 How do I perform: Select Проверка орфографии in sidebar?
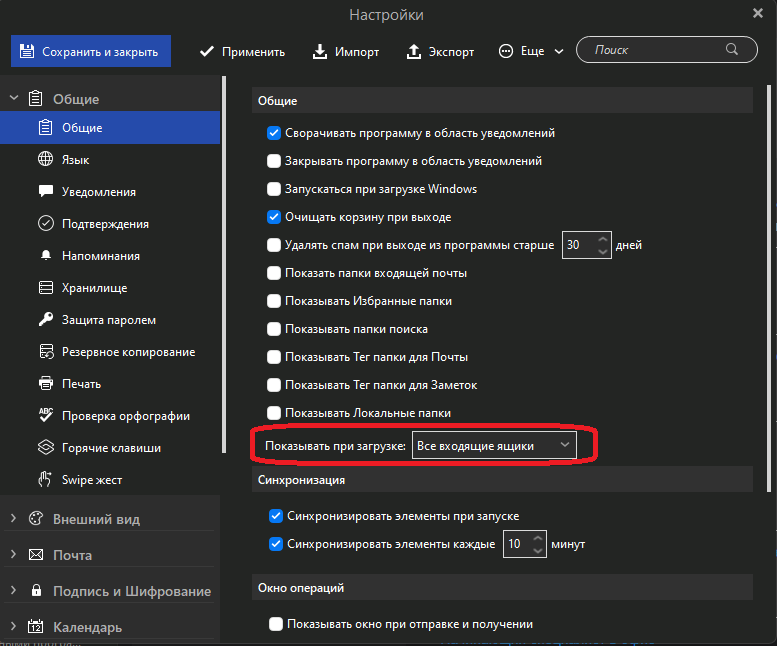pyautogui.click(x=110, y=415)
